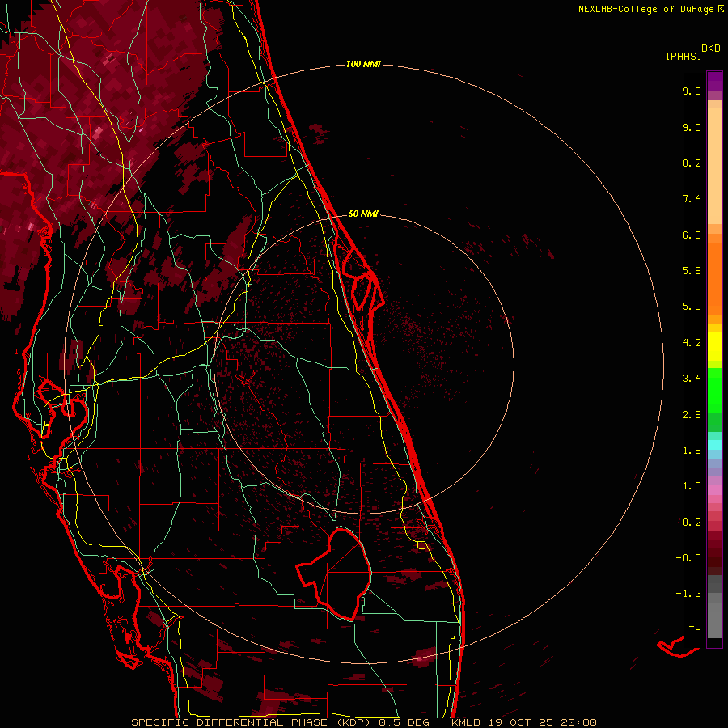Click the 50 NMI range ring label

click(363, 214)
